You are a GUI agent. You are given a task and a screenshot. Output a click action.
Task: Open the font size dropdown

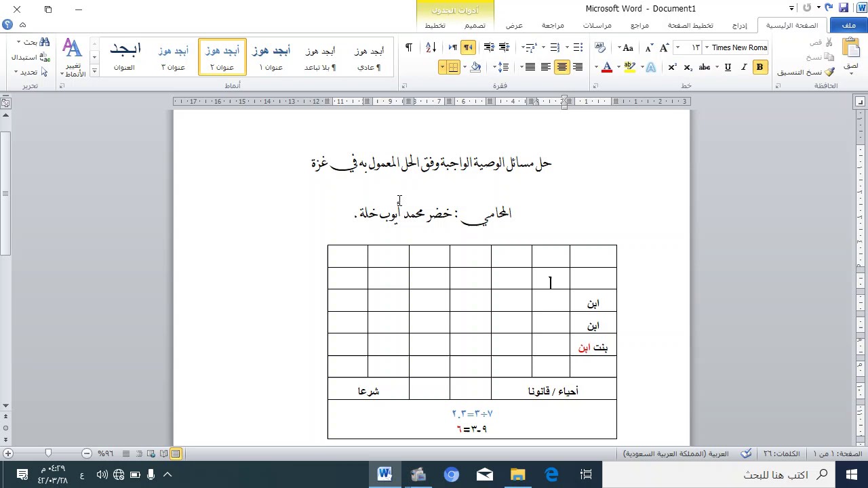coord(677,47)
